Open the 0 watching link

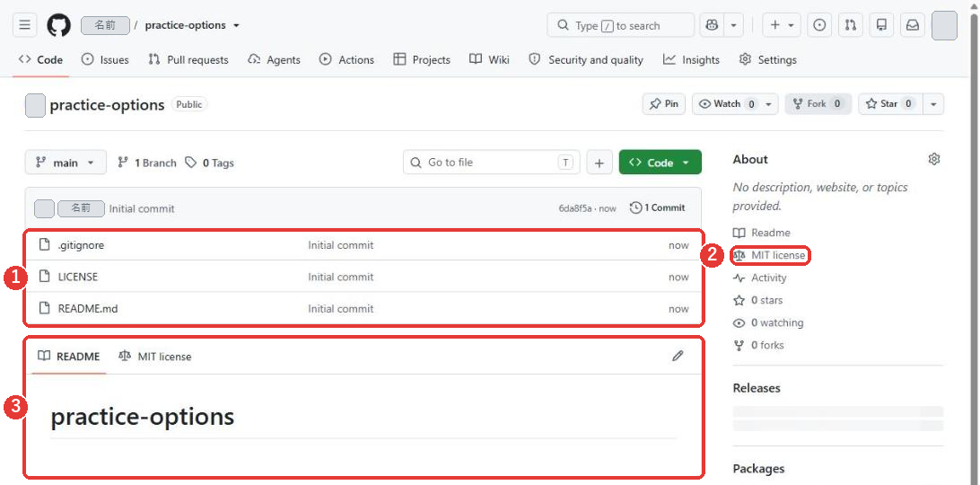click(x=769, y=323)
